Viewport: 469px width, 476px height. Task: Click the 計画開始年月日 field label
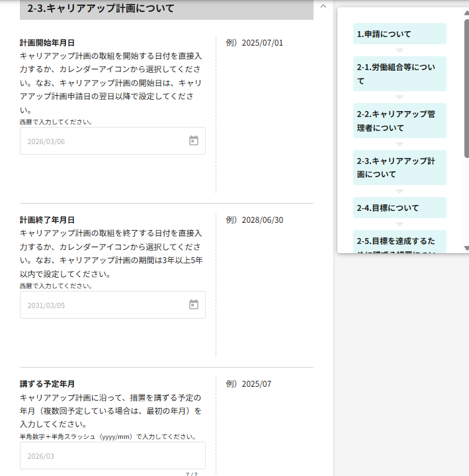47,43
